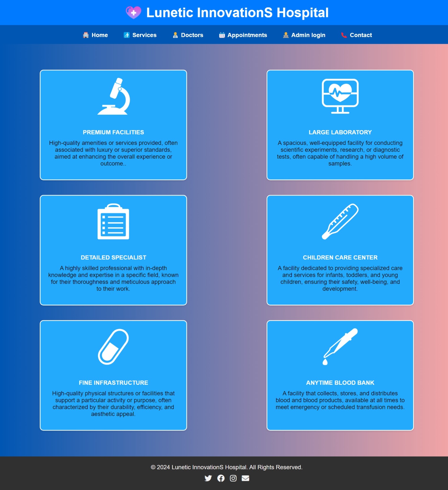Click the thermometer icon in Children Care Center card
The image size is (448, 490).
click(x=340, y=221)
